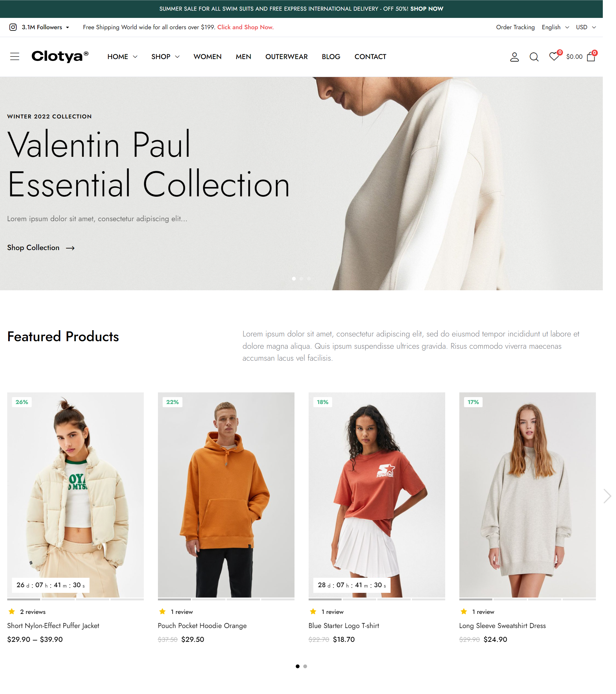Click the Instagram icon in top bar
Screen dimensions: 616x694
(13, 27)
